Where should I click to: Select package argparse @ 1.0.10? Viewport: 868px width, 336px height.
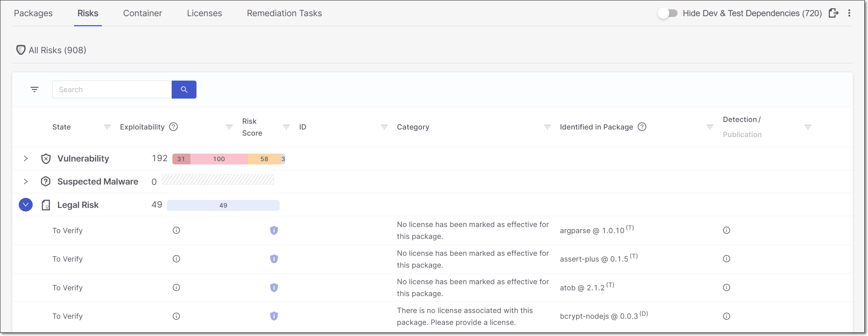pos(597,230)
